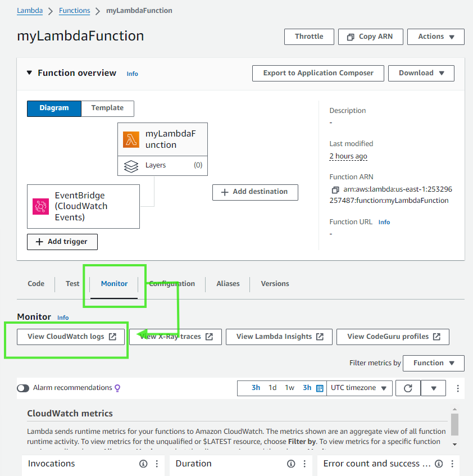Click the View CloudWatch logs button

click(71, 337)
